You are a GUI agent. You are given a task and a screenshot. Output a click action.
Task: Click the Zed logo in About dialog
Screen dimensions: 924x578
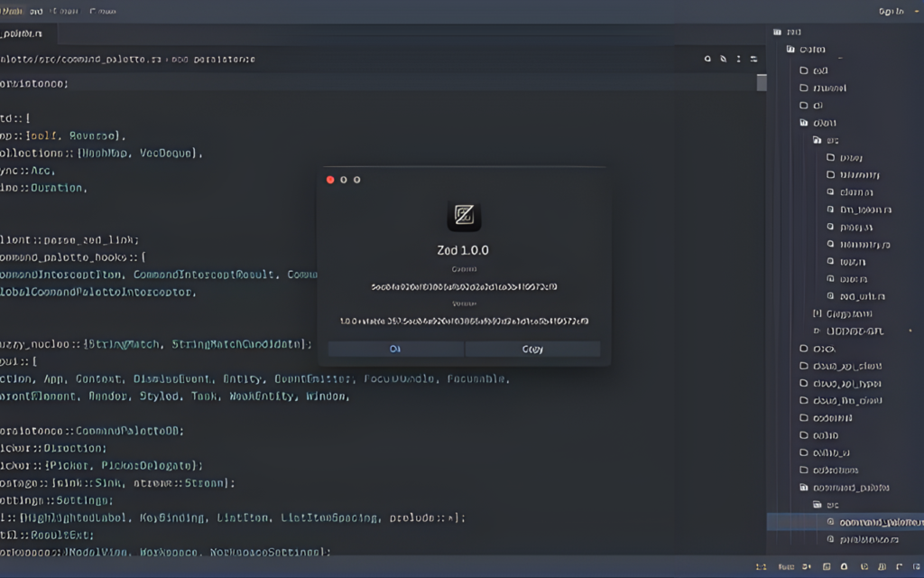pos(465,215)
